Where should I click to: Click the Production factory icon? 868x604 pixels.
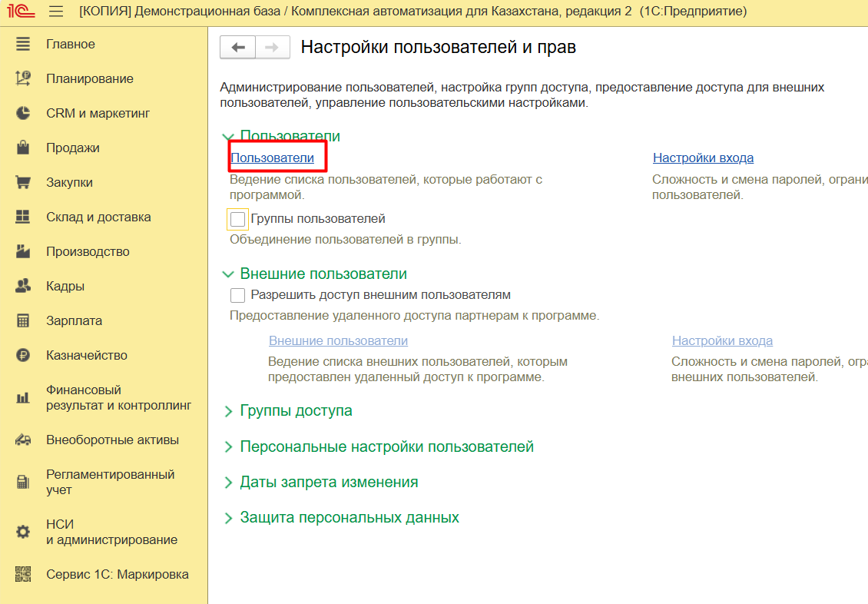(x=23, y=251)
